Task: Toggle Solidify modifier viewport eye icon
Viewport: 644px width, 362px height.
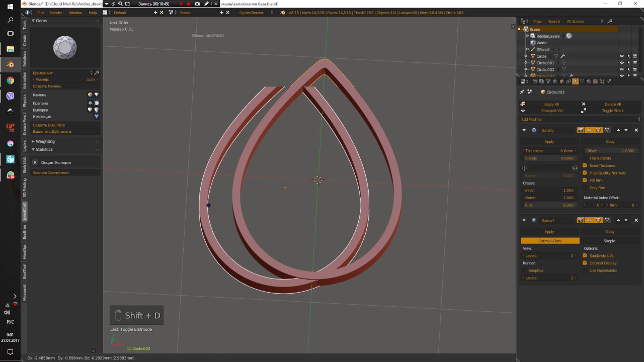Action: pos(589,130)
